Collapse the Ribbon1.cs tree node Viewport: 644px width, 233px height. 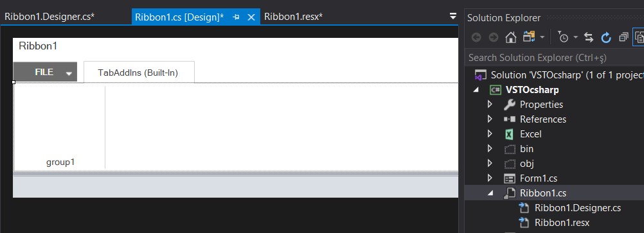(x=490, y=193)
